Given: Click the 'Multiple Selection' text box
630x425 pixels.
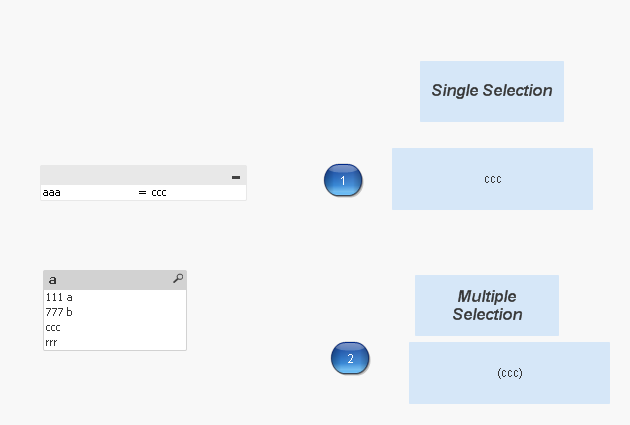Looking at the screenshot, I should tap(487, 305).
